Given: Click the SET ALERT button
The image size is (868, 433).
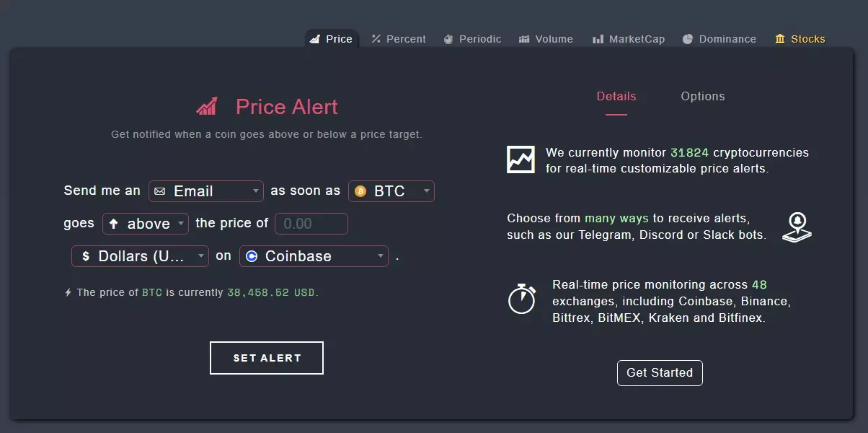Looking at the screenshot, I should 267,358.
